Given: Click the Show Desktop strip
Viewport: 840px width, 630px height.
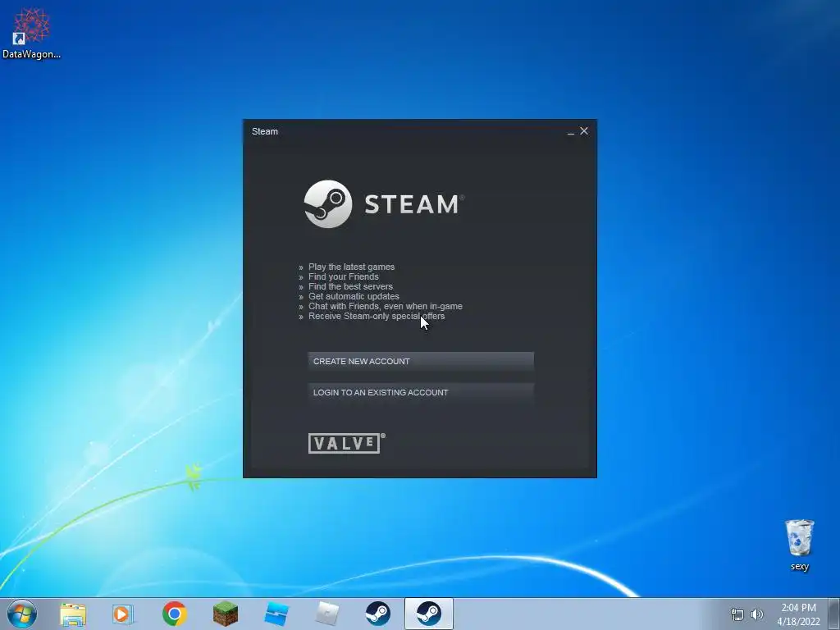Looking at the screenshot, I should (x=834, y=614).
